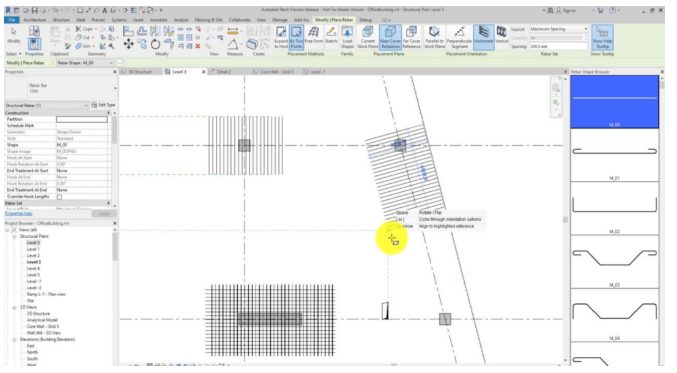Image resolution: width=677 pixels, height=373 pixels.
Task: Click the Create assembly icon
Action: pos(252,44)
